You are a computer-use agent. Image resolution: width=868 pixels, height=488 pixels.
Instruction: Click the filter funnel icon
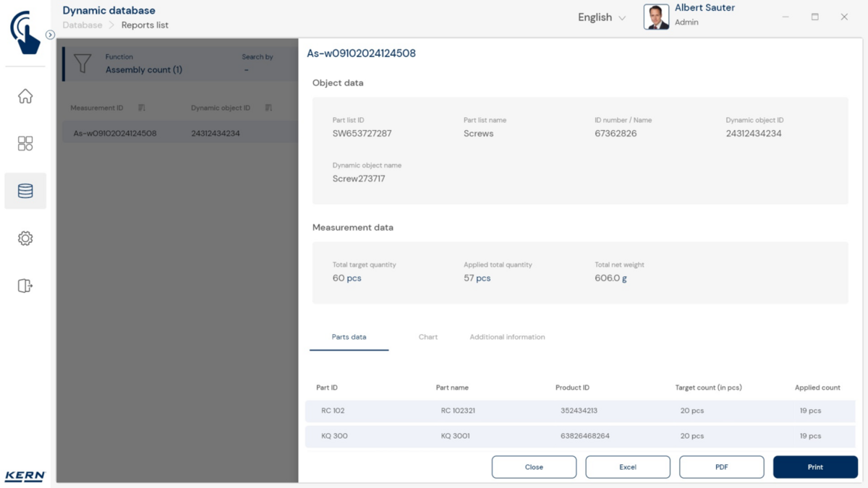(x=82, y=64)
